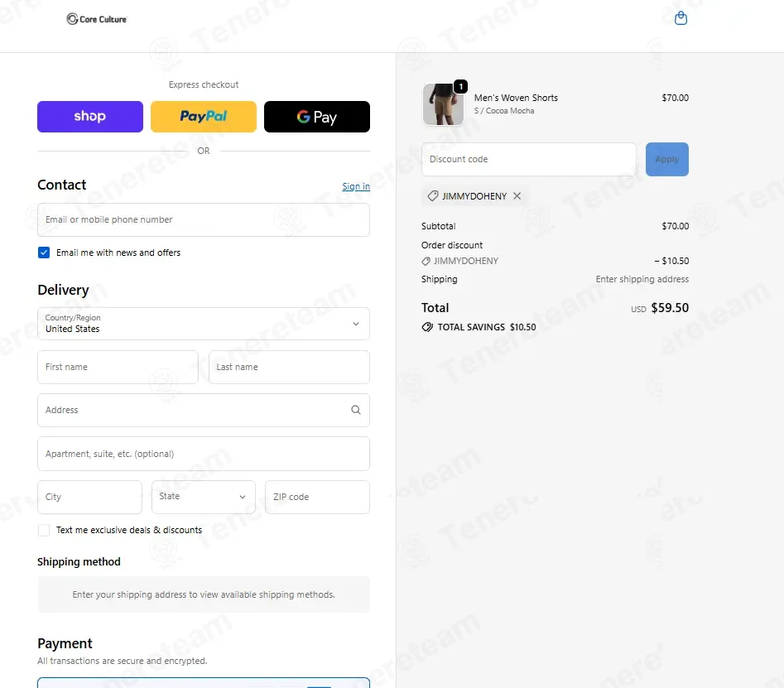The width and height of the screenshot is (784, 688).
Task: Click the JIMMYDOHENY label under Order discount
Action: pyautogui.click(x=465, y=261)
